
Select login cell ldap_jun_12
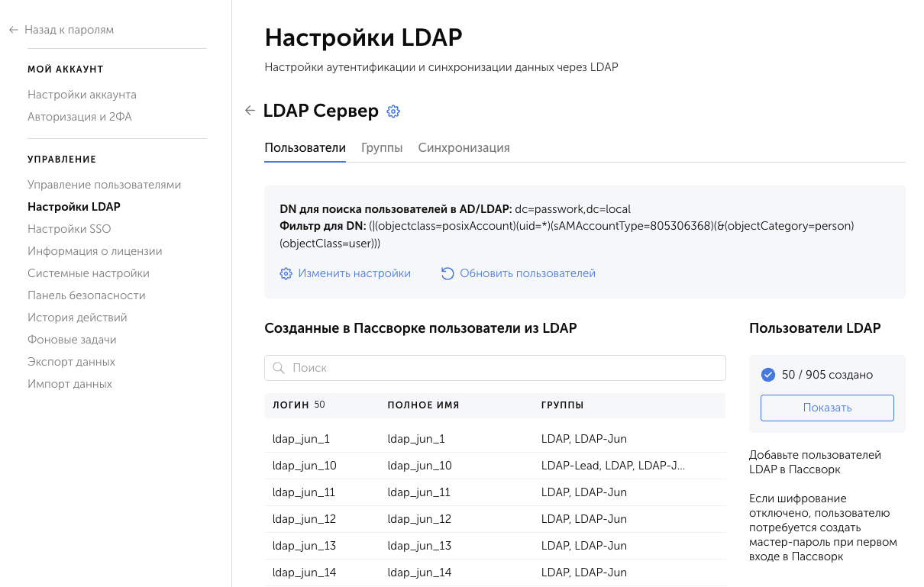[304, 520]
